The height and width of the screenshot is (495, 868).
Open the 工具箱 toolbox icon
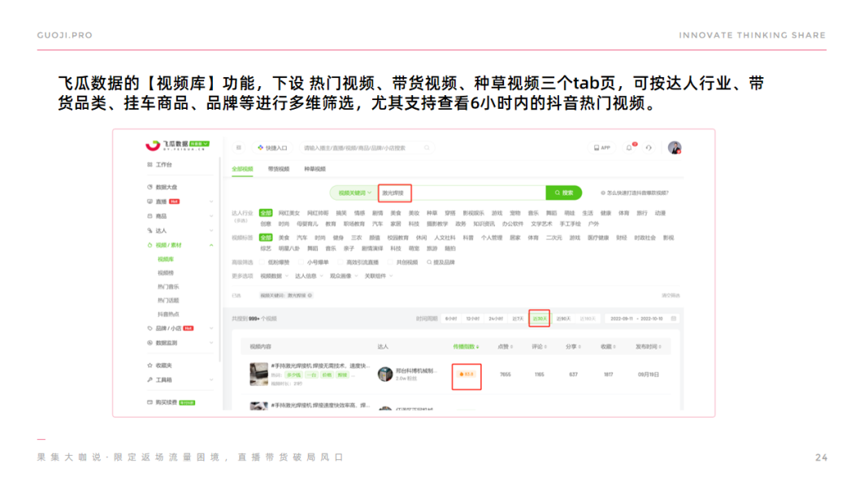coord(149,379)
